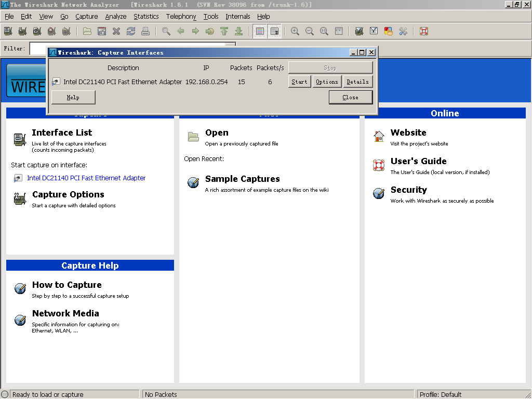The image size is (532, 399).
Task: Click the Profile: Default status bar entry
Action: [440, 394]
